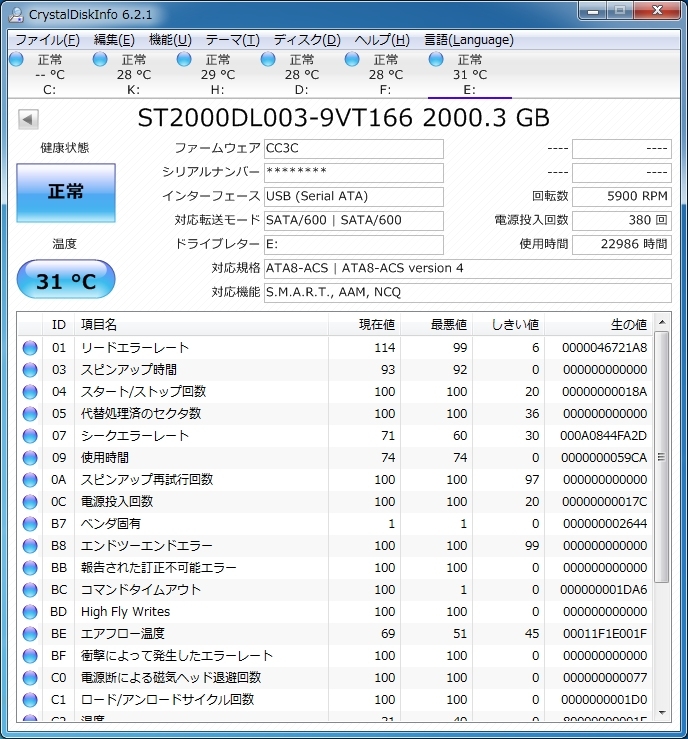Select the エアフロー温度 row text
This screenshot has height=739, width=688.
123,634
